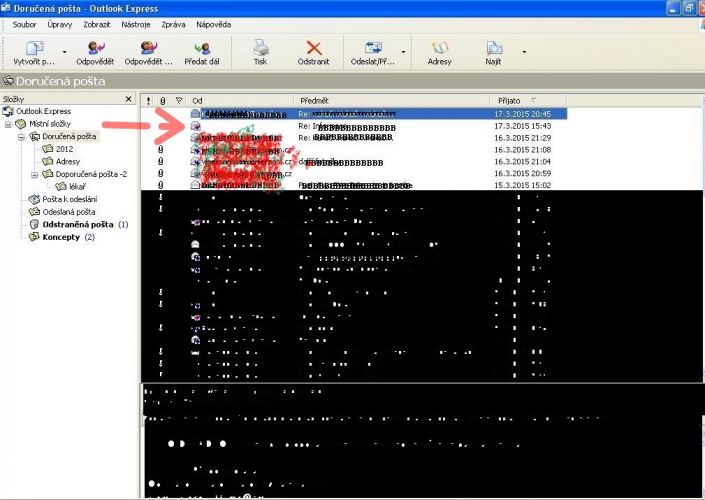Open the Najít dropdown arrow

[524, 52]
